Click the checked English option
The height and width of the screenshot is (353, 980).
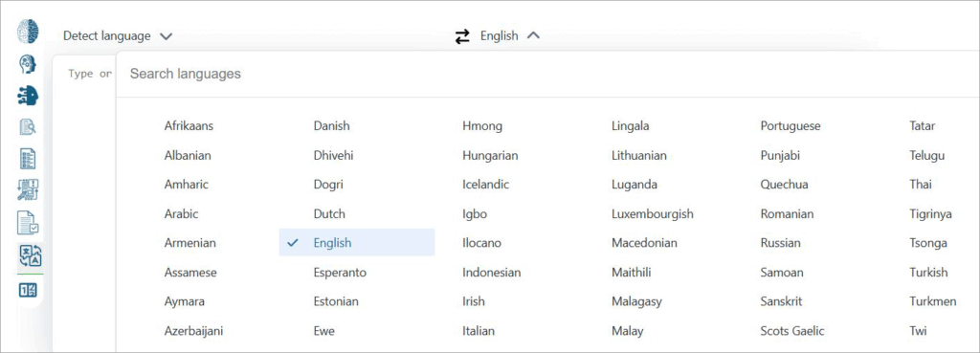[x=357, y=243]
